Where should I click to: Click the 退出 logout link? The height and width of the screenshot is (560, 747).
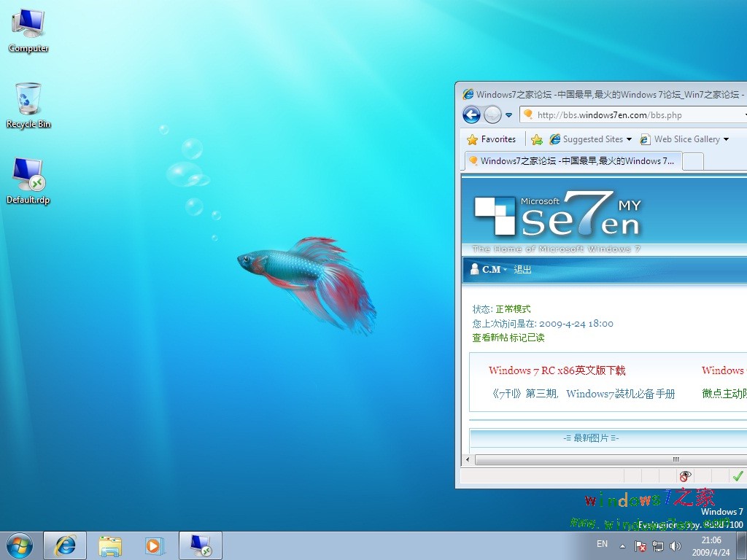point(522,270)
